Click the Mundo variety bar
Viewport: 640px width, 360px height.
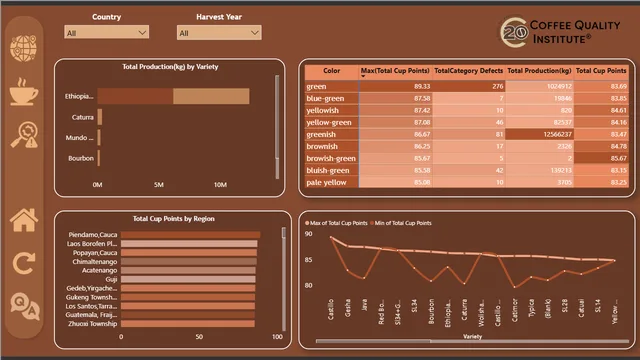tap(99, 138)
